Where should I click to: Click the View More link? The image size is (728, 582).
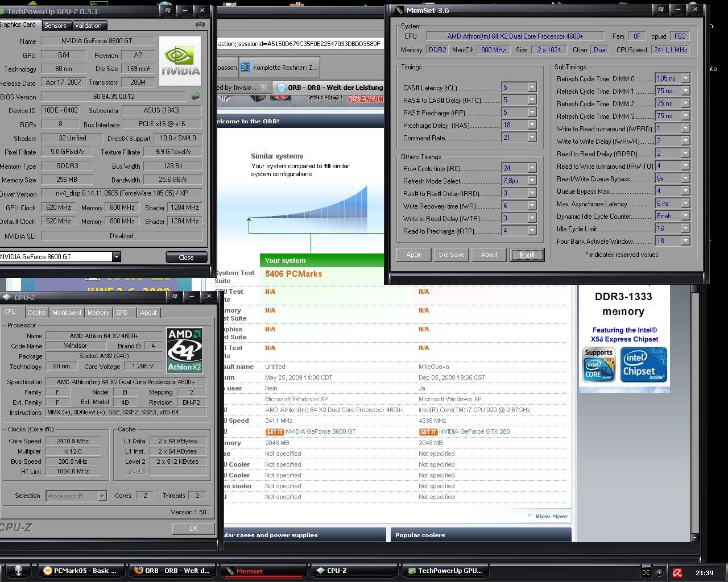(x=551, y=517)
